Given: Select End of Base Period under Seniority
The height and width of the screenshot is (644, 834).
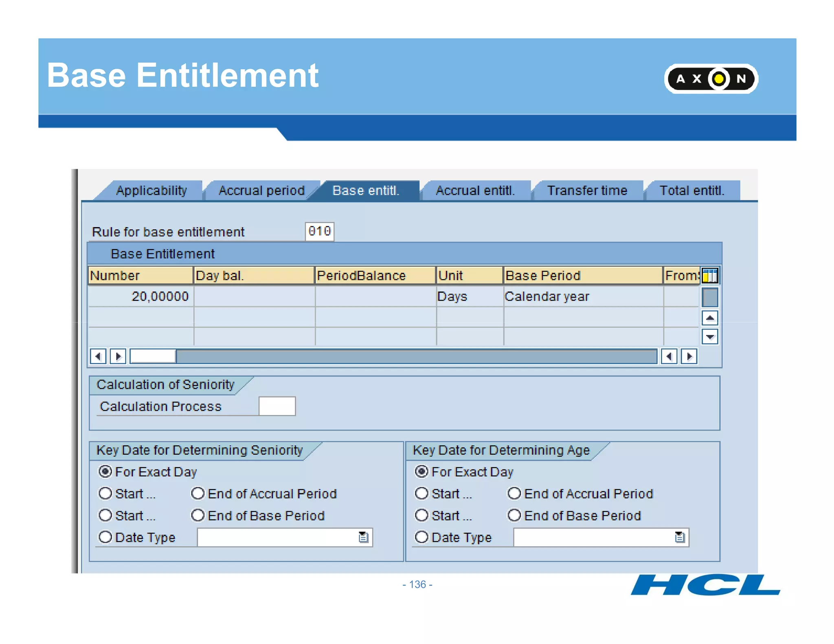Looking at the screenshot, I should pyautogui.click(x=198, y=515).
